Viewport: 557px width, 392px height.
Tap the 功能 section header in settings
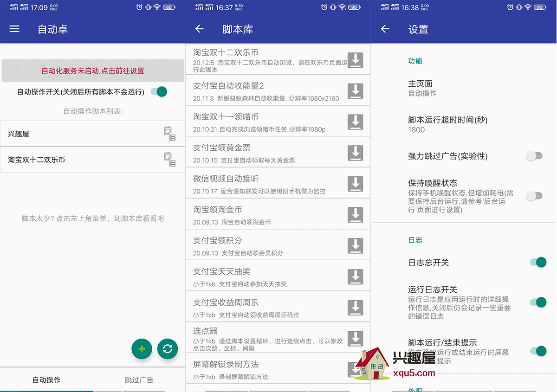click(415, 61)
